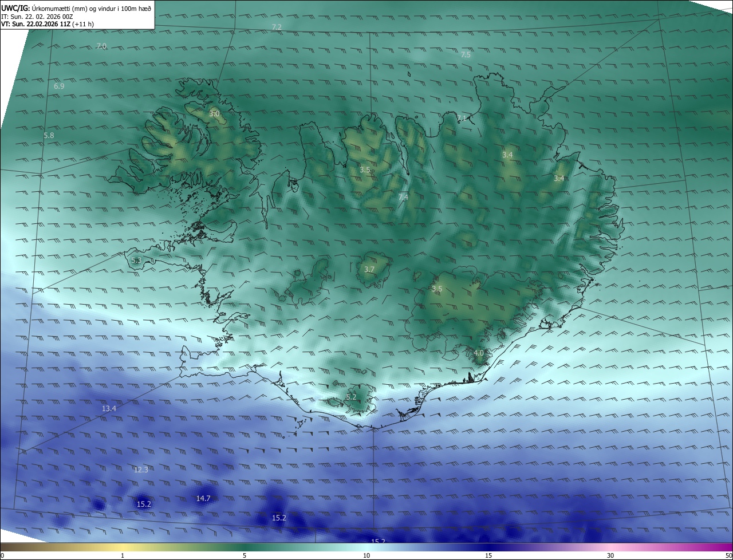Select the 7.0 value on the map
733x560 pixels.
click(101, 46)
